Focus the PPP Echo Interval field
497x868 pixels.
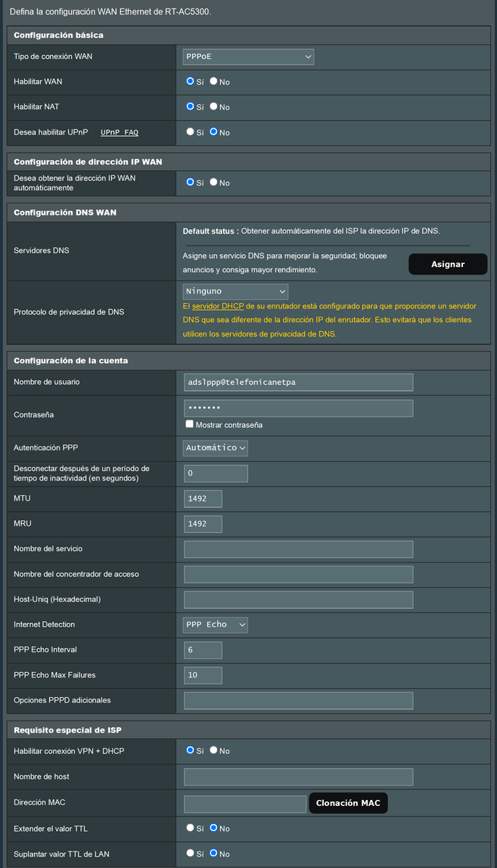point(202,649)
